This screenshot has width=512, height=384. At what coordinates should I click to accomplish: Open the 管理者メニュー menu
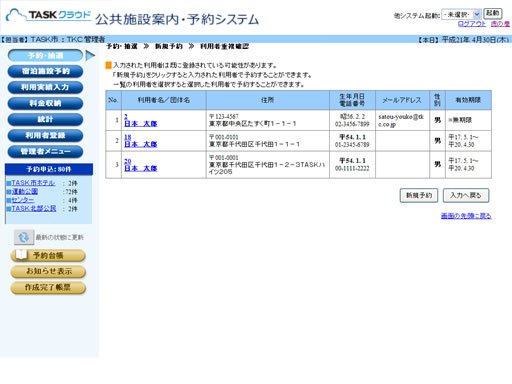click(x=45, y=151)
